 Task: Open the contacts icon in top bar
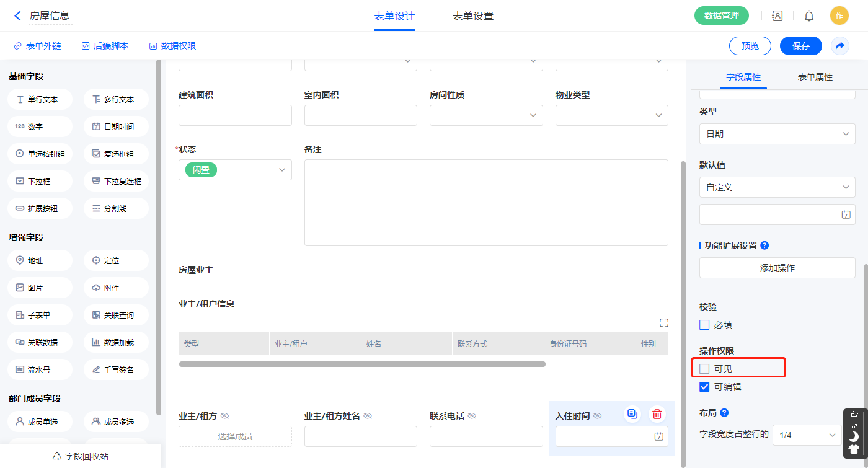click(777, 16)
